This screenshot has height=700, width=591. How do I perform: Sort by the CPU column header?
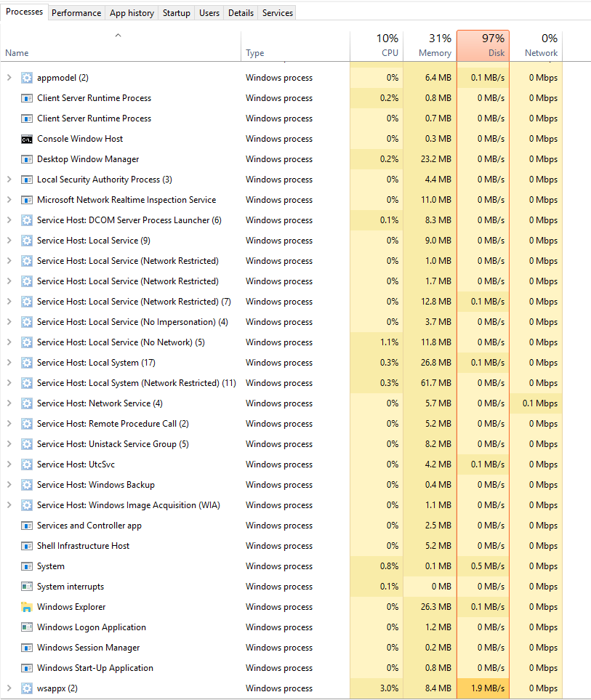(x=377, y=46)
